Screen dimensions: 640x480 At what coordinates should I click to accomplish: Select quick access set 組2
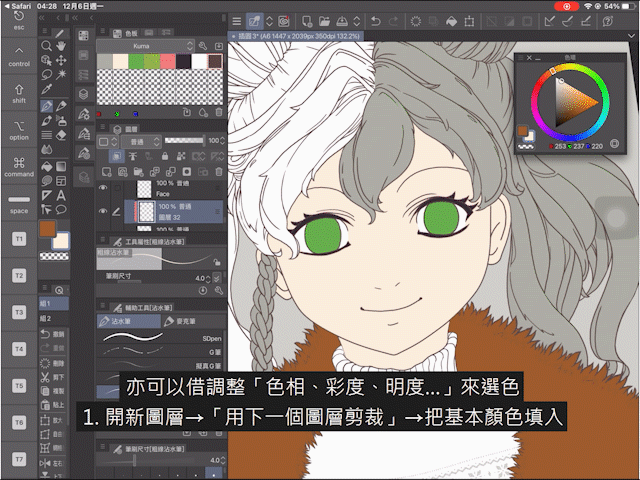tap(54, 318)
